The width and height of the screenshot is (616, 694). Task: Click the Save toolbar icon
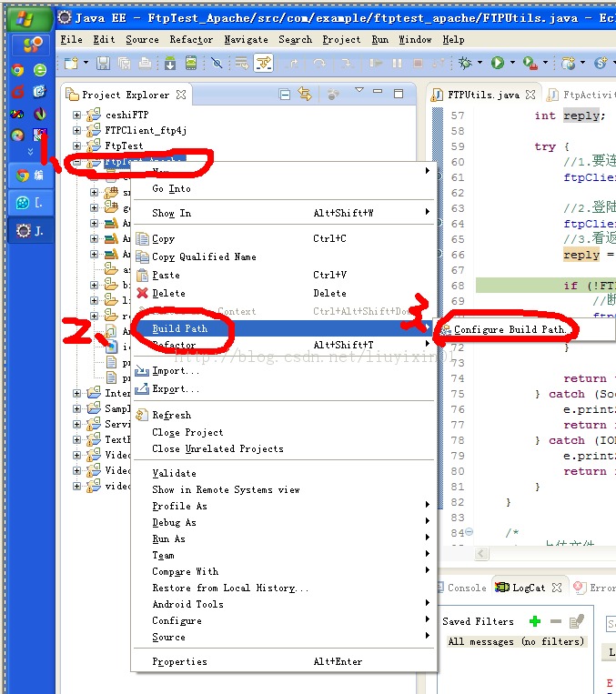pos(103,64)
